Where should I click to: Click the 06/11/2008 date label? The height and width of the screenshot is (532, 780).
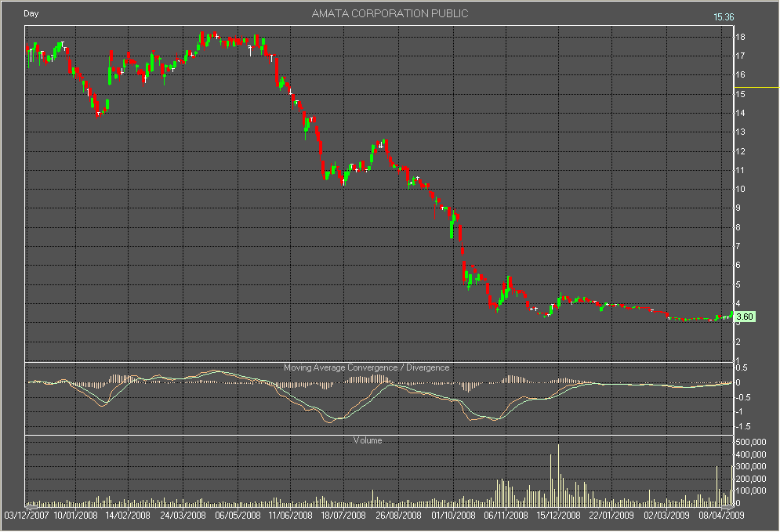(506, 515)
